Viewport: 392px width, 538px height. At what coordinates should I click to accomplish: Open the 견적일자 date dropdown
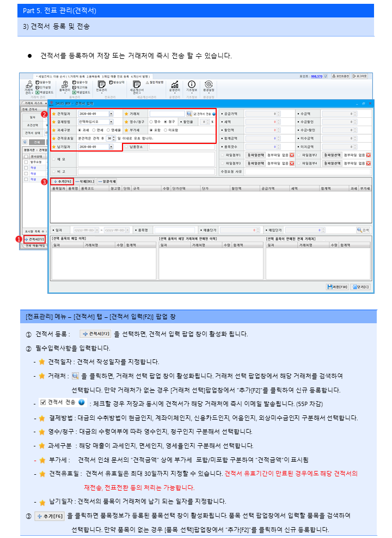[111, 113]
